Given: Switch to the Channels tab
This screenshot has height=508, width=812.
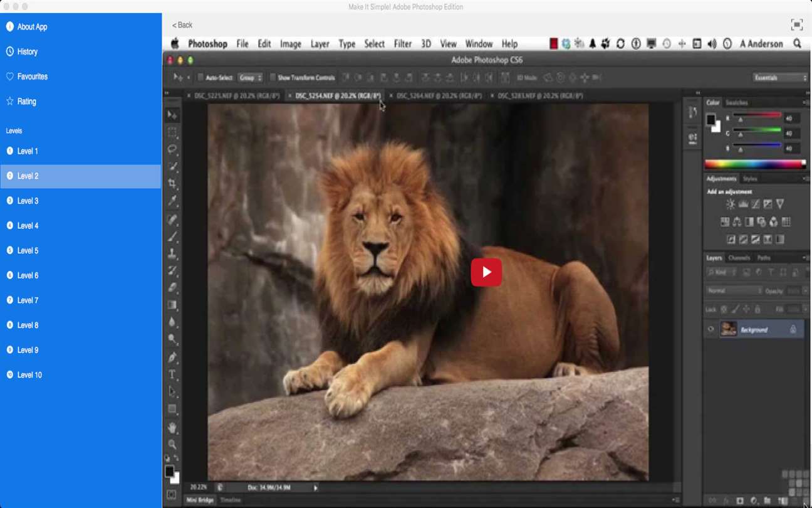Looking at the screenshot, I should pyautogui.click(x=739, y=258).
